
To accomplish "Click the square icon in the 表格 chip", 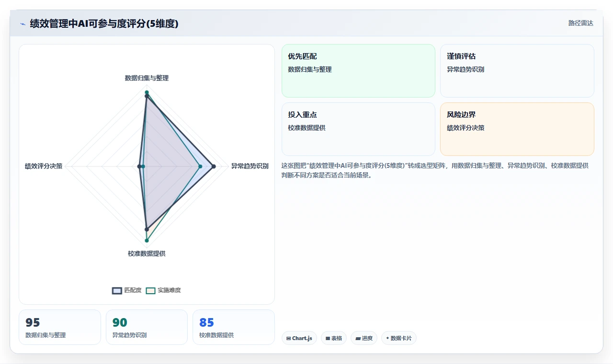I will (x=328, y=338).
